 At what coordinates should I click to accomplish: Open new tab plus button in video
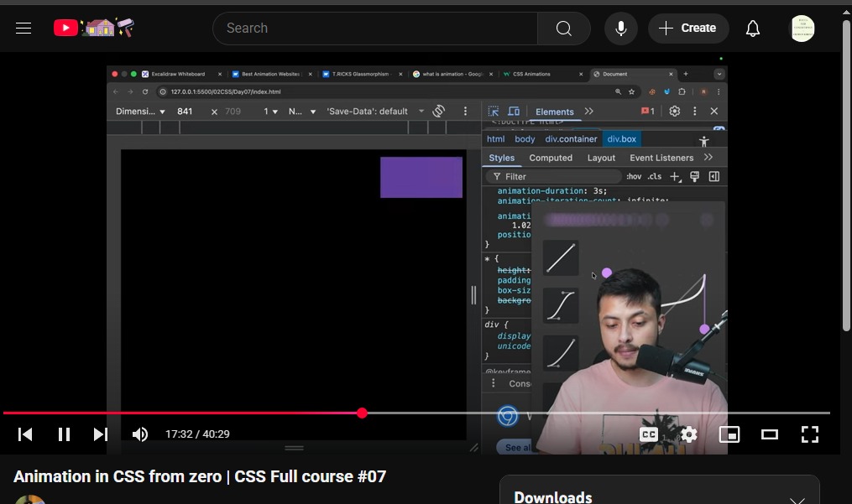[686, 74]
